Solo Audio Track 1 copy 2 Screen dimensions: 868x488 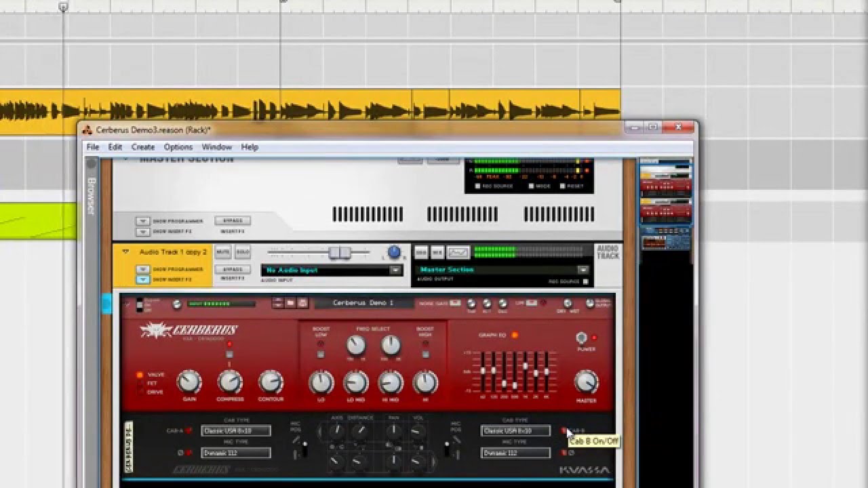[242, 252]
